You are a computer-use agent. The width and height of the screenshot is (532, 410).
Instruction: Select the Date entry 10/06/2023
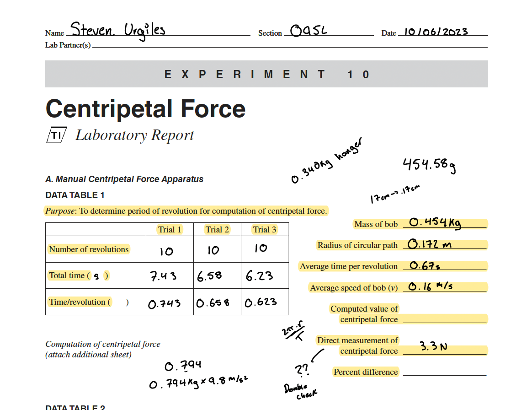point(436,32)
